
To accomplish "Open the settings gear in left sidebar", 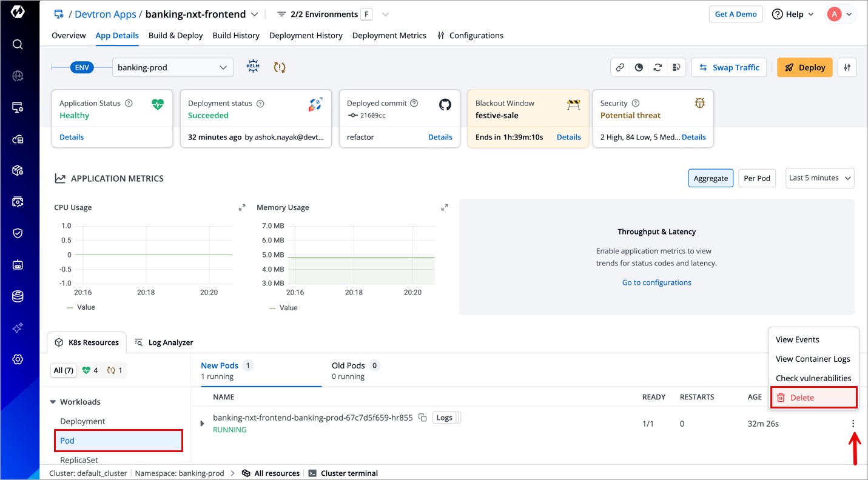I will (18, 359).
